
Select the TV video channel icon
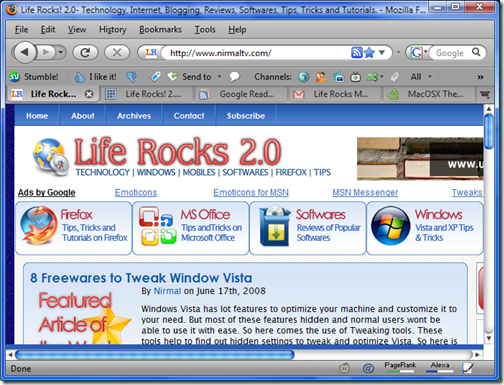tap(356, 77)
